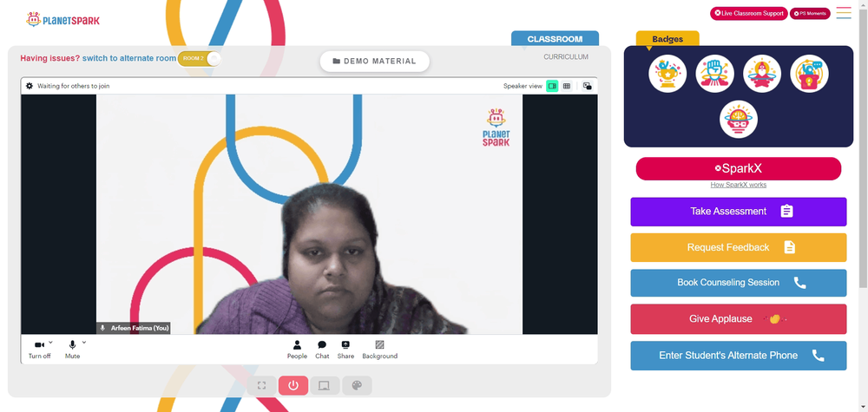Change the virtual Background
This screenshot has width=868, height=412.
pyautogui.click(x=380, y=350)
